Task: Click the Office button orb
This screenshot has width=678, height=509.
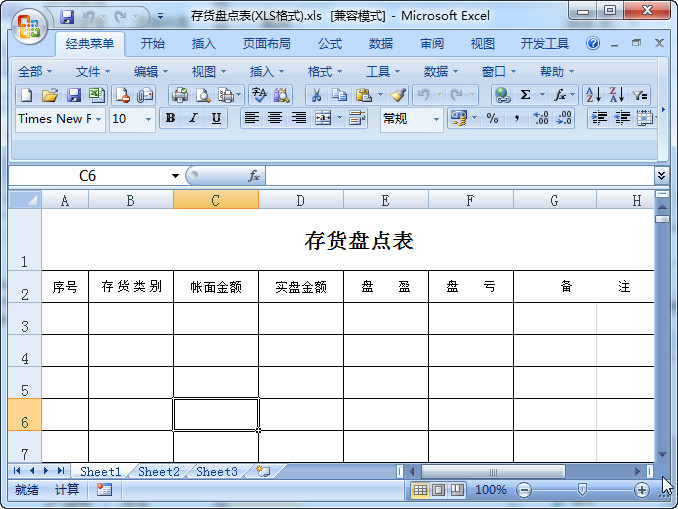Action: [x=29, y=26]
